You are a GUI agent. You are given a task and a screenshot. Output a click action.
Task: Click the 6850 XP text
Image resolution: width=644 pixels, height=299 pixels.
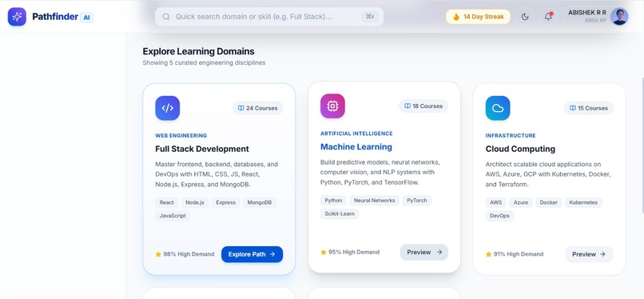[595, 20]
